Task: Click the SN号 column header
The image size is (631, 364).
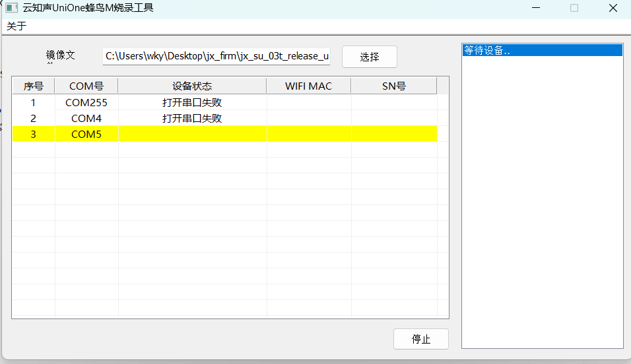Action: (393, 86)
